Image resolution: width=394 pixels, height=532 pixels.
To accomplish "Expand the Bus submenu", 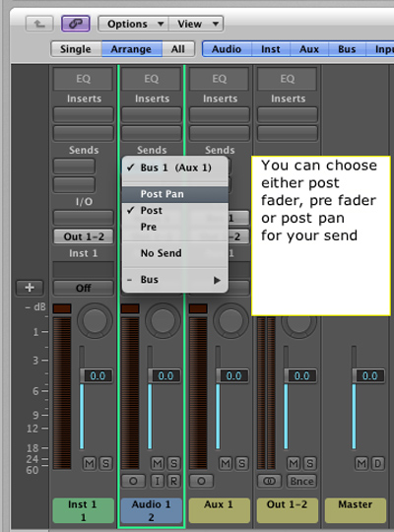I will click(175, 280).
